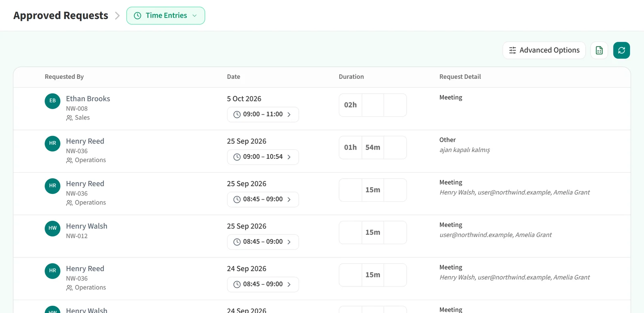Expand the 09:00 – 11:00 time range

coord(263,114)
